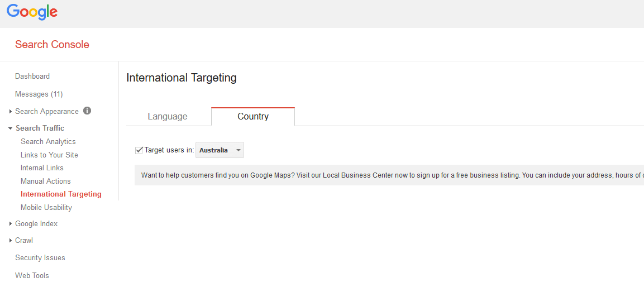
Task: Click the International Targeting page heading
Action: tap(182, 78)
